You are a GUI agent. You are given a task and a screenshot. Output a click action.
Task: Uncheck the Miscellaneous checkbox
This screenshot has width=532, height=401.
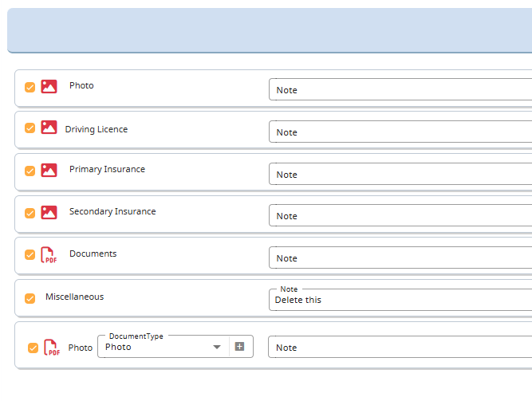coord(30,298)
